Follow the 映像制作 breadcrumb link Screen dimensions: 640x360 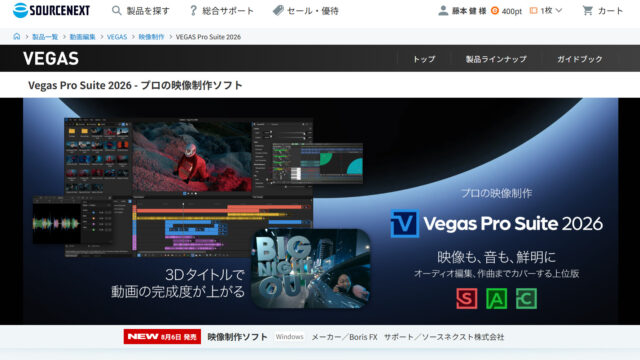pos(151,37)
